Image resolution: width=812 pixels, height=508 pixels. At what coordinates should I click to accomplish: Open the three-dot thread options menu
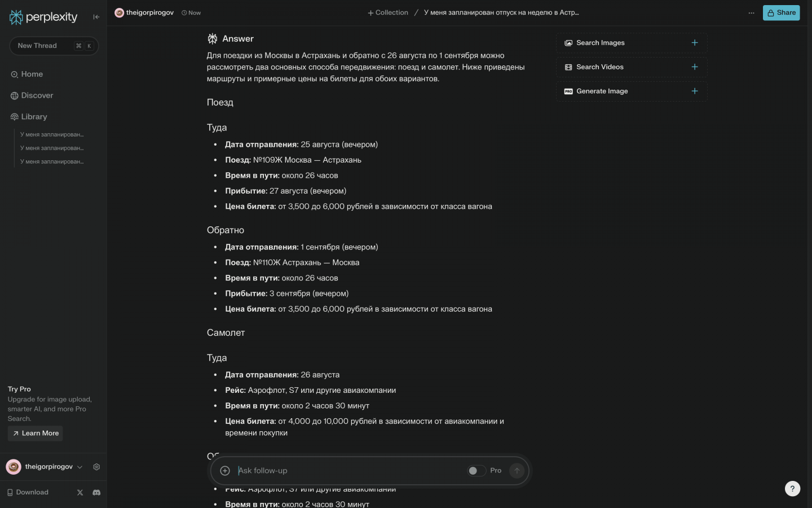(751, 13)
